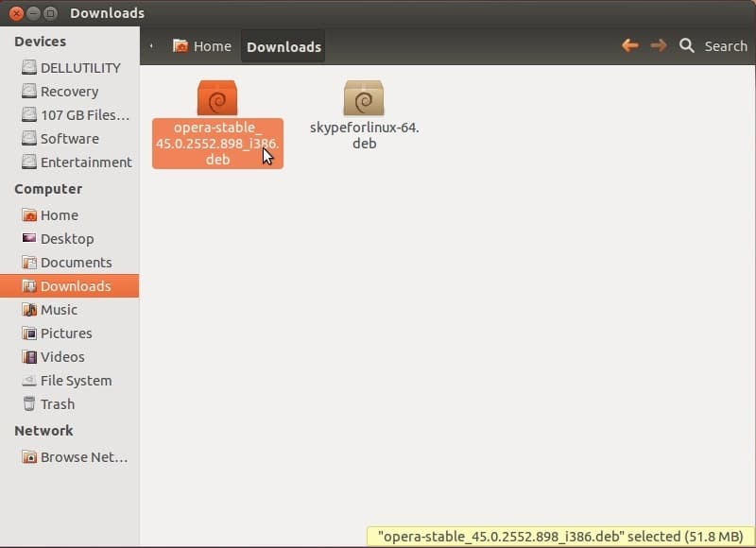Click the Pictures folder icon in sidebar
This screenshot has height=548, width=756.
point(29,333)
